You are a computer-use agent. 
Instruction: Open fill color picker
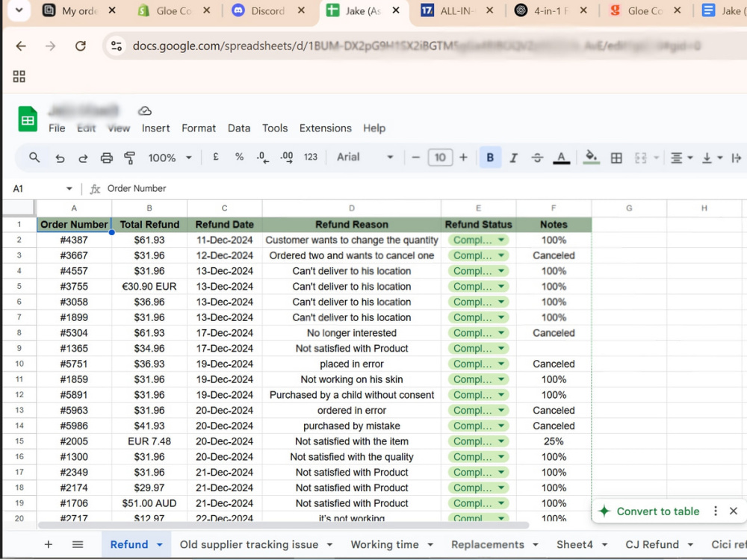pyautogui.click(x=591, y=157)
